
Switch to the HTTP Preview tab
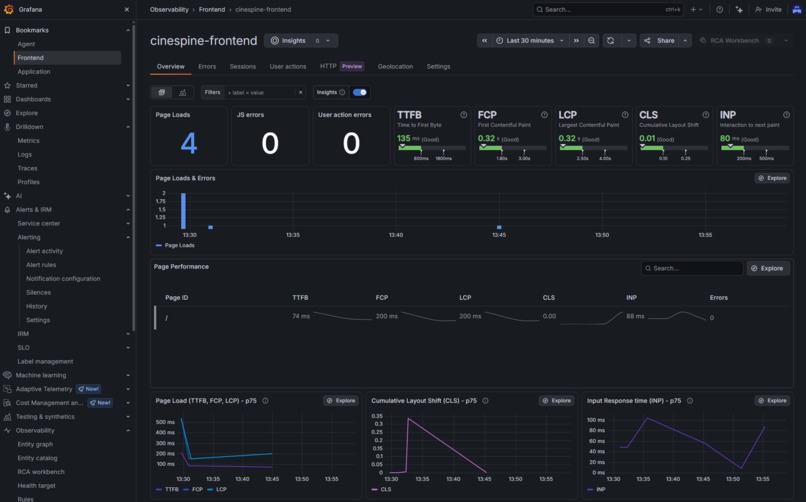[x=342, y=66]
